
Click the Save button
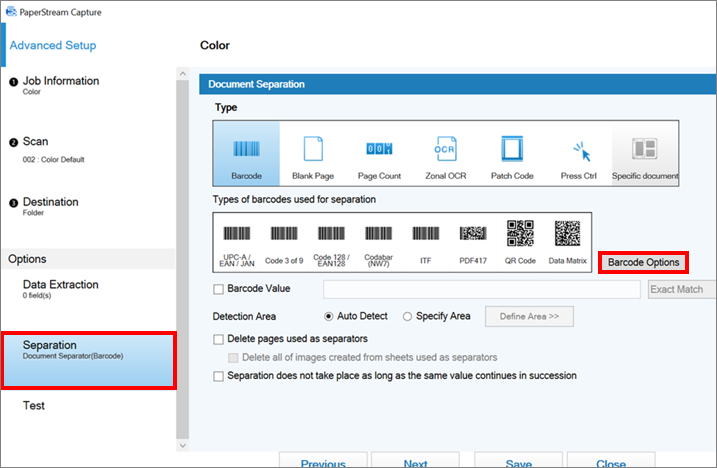(519, 461)
